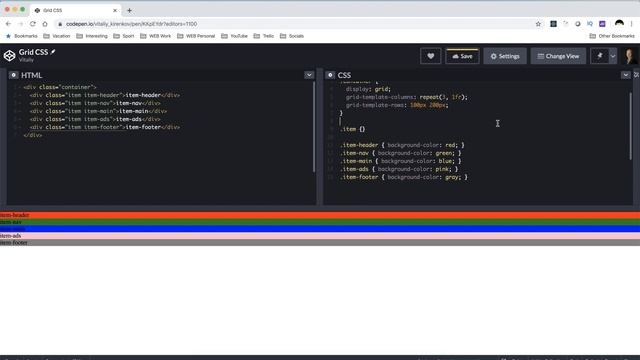Click the Grid CSS pen title
Screen dimensions: 640x360
33,52
